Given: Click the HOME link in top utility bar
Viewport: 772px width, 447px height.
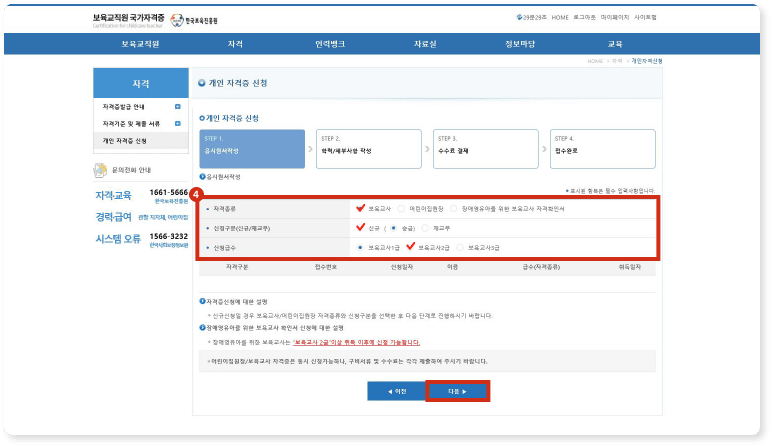Looking at the screenshot, I should 560,17.
